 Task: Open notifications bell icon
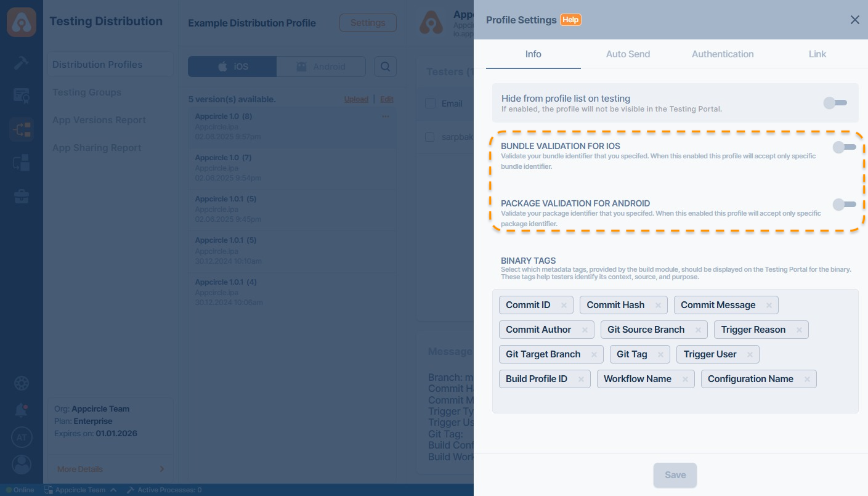22,410
